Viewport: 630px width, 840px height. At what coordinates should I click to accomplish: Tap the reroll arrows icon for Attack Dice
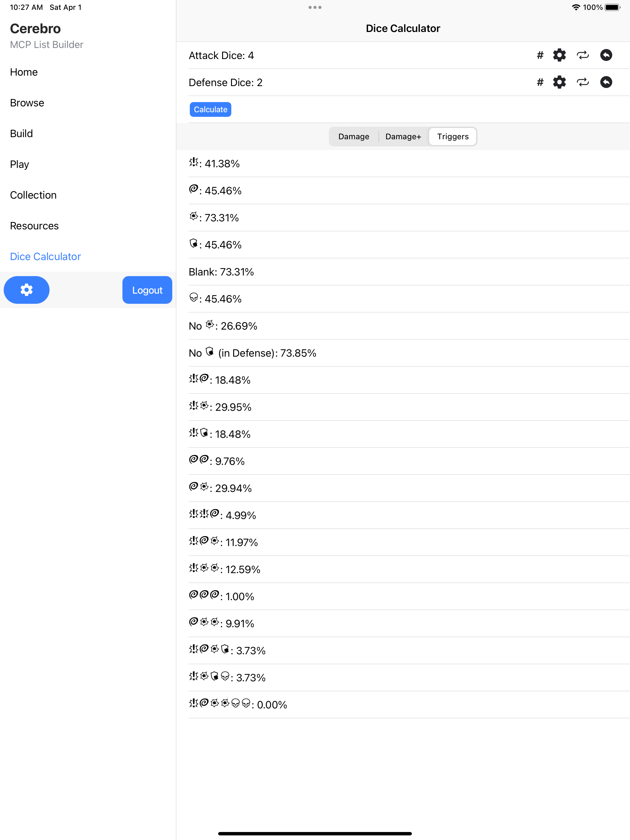[583, 55]
